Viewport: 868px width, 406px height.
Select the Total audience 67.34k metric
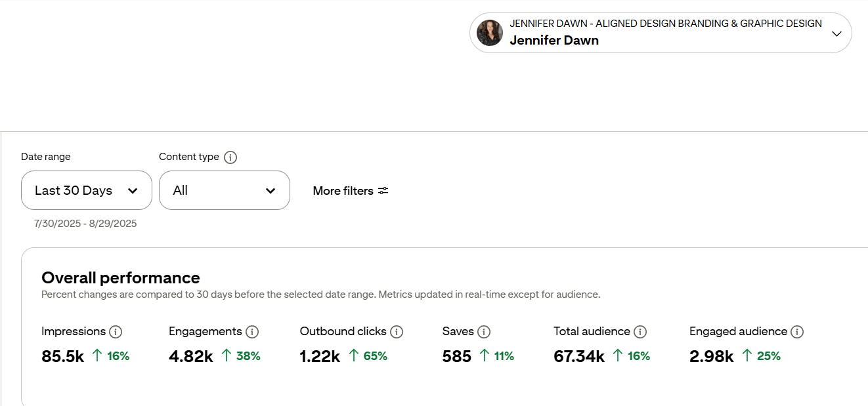pyautogui.click(x=578, y=356)
